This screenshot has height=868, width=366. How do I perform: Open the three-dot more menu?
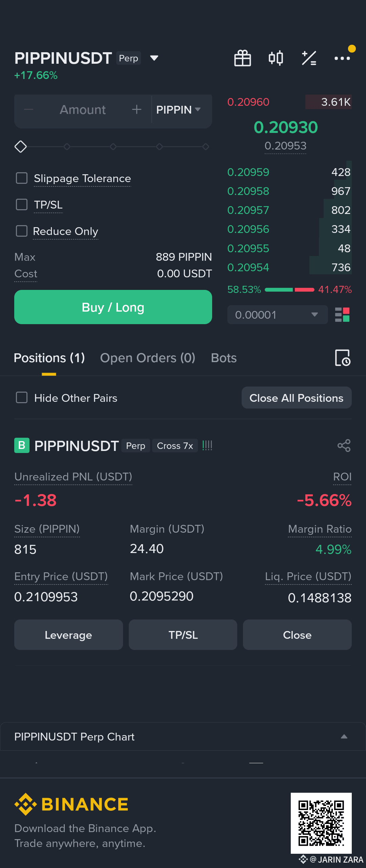342,58
